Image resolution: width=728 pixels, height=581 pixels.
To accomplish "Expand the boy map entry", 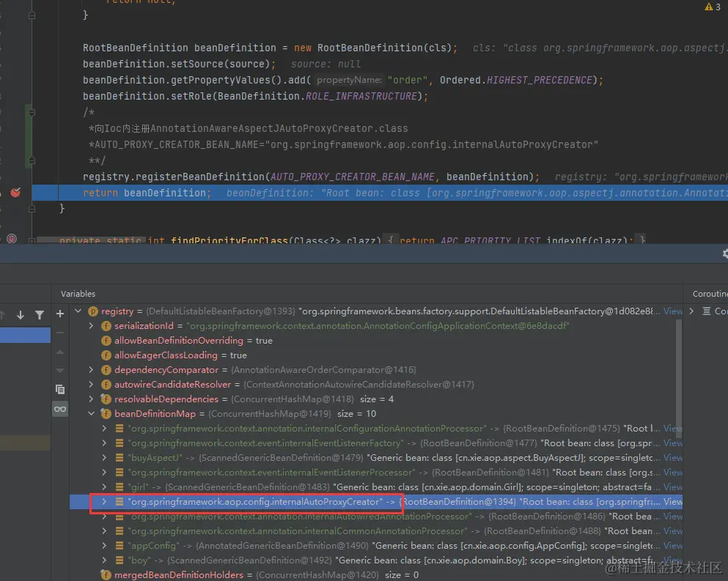I will coord(104,560).
